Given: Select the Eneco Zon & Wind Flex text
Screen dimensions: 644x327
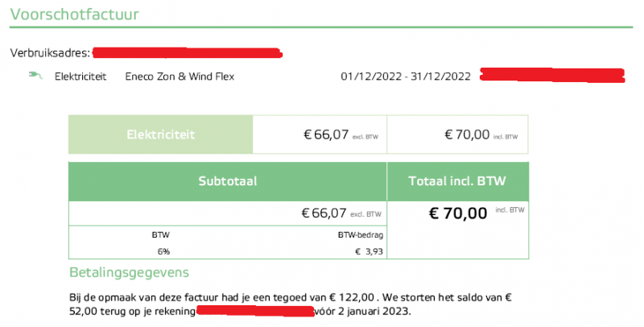Looking at the screenshot, I should tap(180, 77).
